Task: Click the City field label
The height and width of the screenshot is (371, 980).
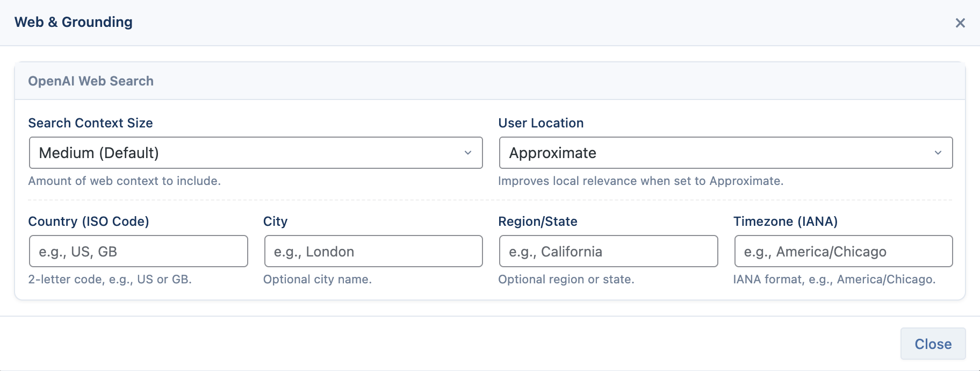Action: pos(276,222)
